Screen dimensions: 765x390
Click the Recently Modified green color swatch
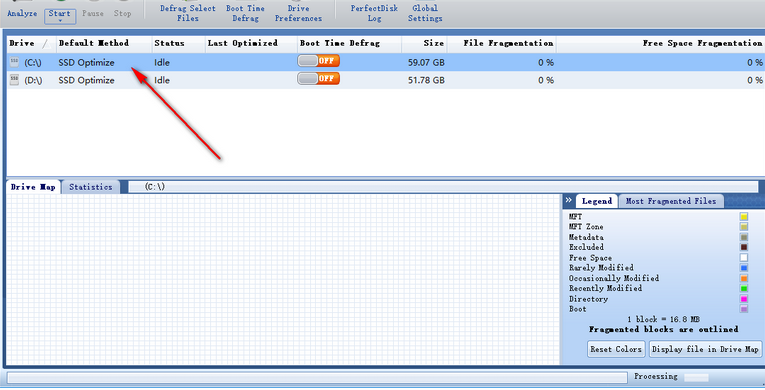(744, 288)
